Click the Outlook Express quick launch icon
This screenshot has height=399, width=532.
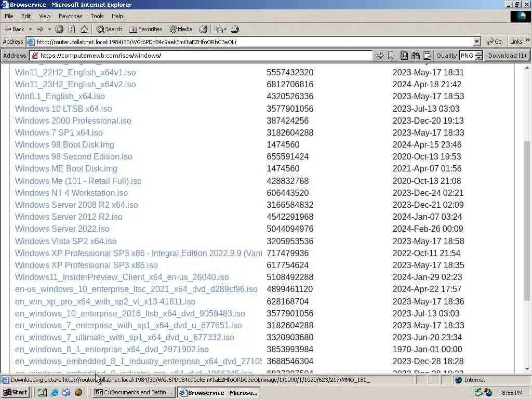[66, 393]
